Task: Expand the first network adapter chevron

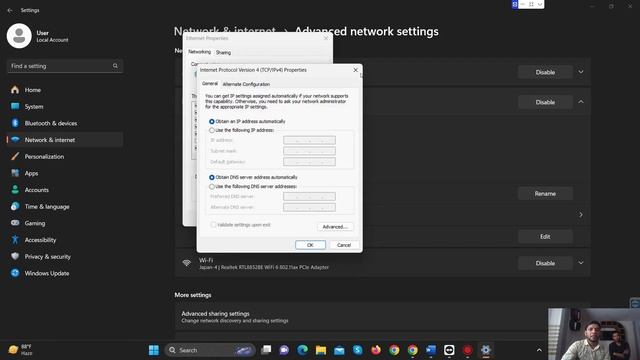Action: tap(581, 72)
